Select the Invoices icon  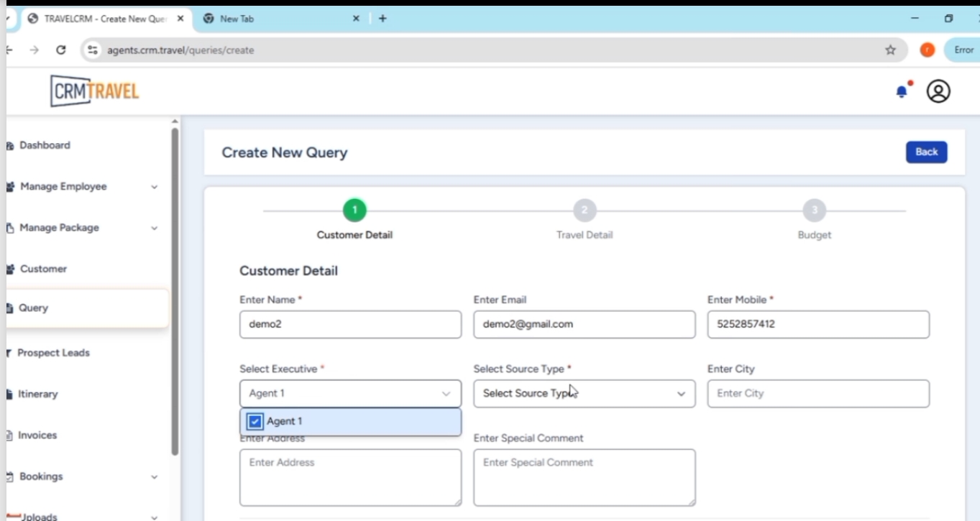click(10, 435)
